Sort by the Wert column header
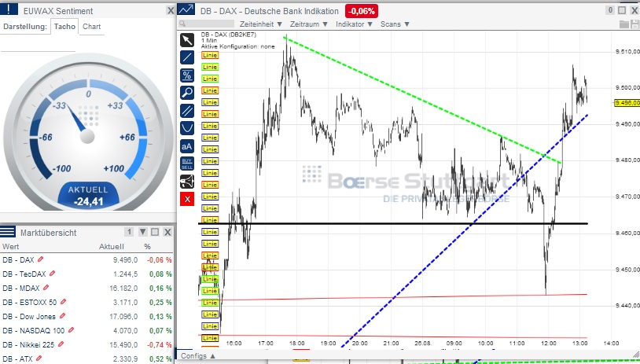Viewport: 640px width, 364px height. (11, 247)
